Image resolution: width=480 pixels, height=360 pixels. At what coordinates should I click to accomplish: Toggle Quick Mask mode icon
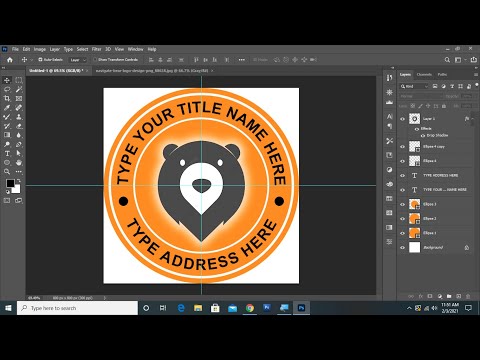pyautogui.click(x=7, y=200)
